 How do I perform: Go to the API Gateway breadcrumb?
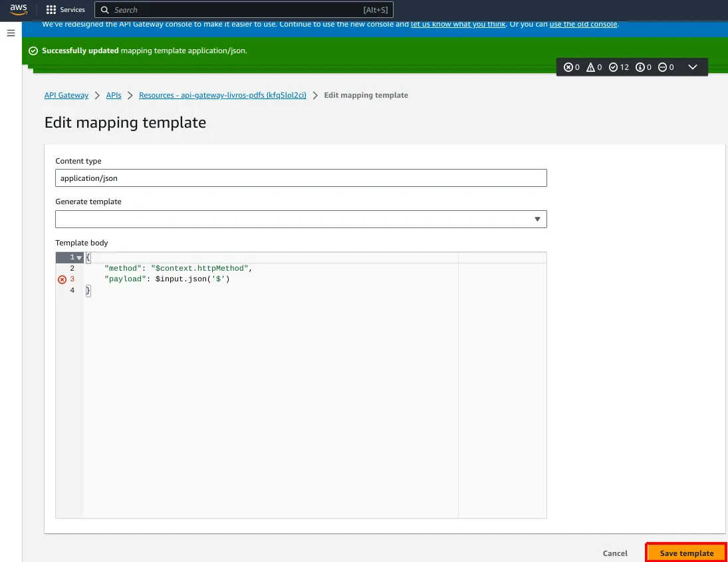pos(66,95)
